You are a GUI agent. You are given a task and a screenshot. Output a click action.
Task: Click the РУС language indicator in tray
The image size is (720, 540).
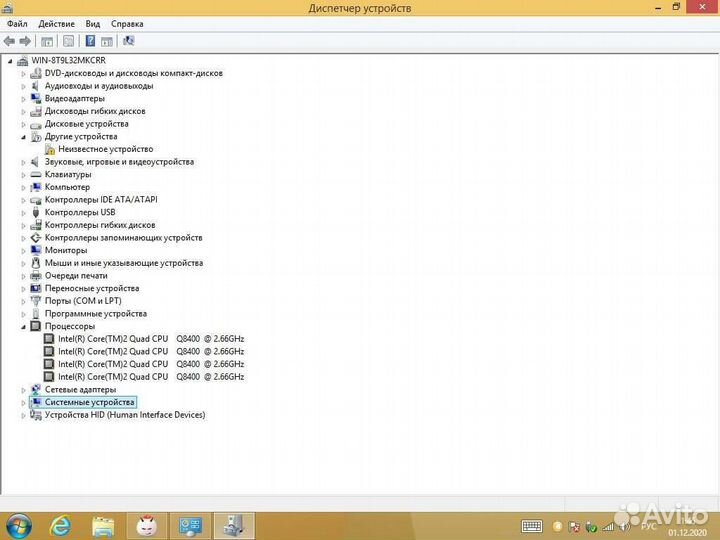(x=648, y=525)
